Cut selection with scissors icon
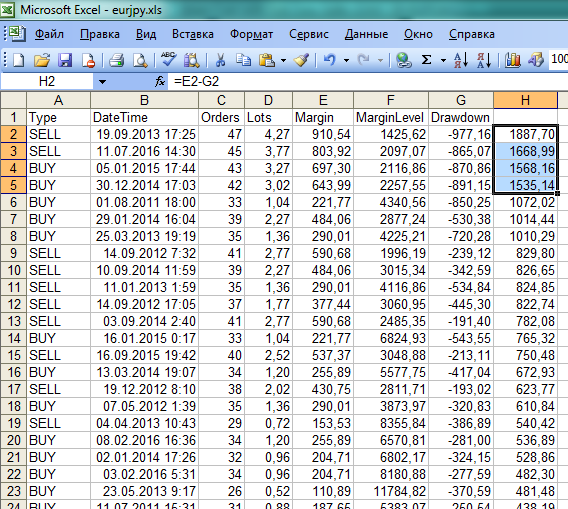The height and width of the screenshot is (509, 568). 220,60
